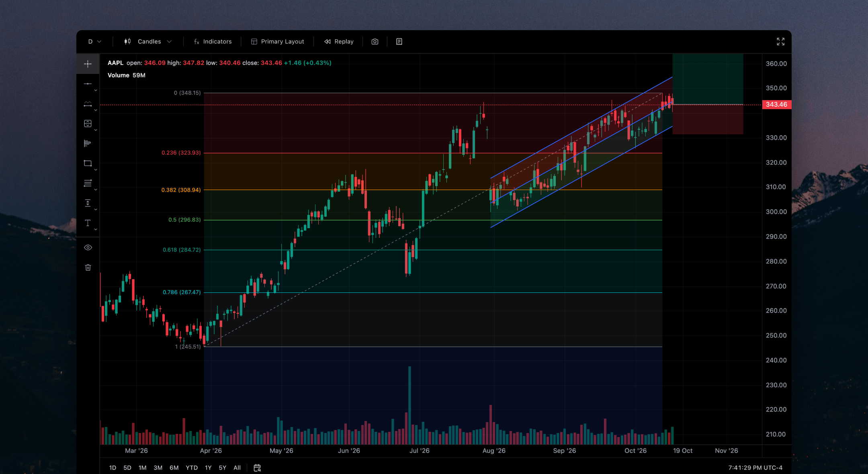The image size is (868, 474).
Task: Select the Fibonacci retracement tool
Action: [88, 183]
